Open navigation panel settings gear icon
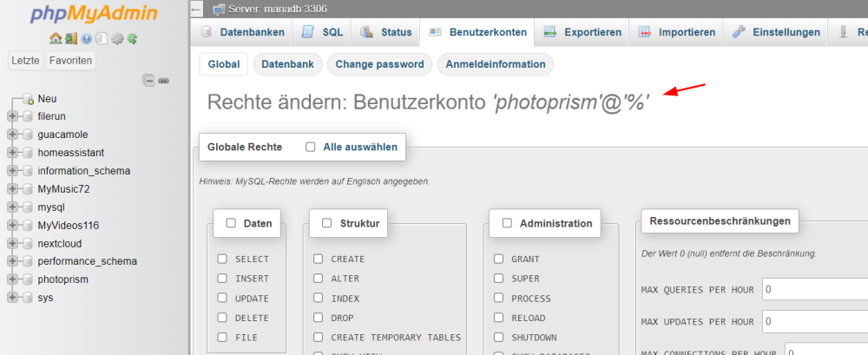Image resolution: width=868 pixels, height=355 pixels. [117, 39]
